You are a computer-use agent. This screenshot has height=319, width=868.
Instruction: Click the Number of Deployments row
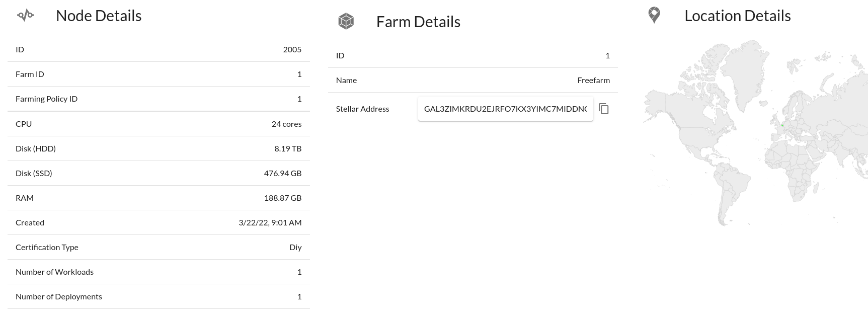click(159, 296)
